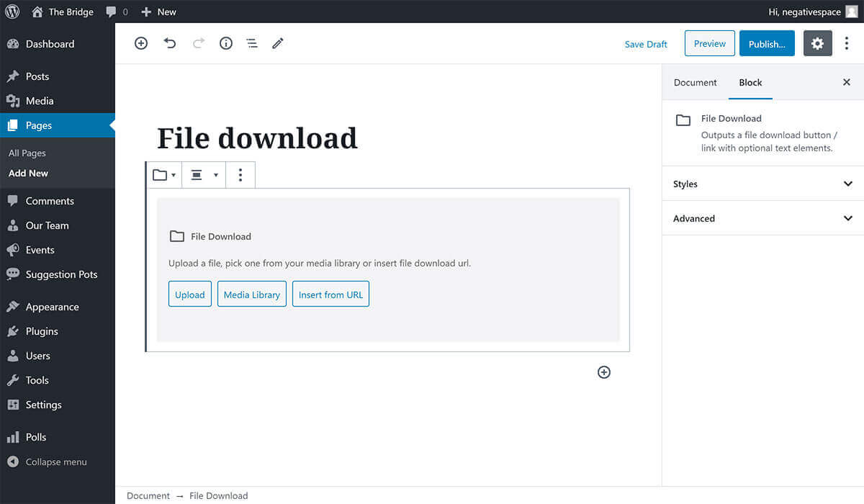This screenshot has height=504, width=864.
Task: Open the change alignment dropdown
Action: pyautogui.click(x=204, y=175)
